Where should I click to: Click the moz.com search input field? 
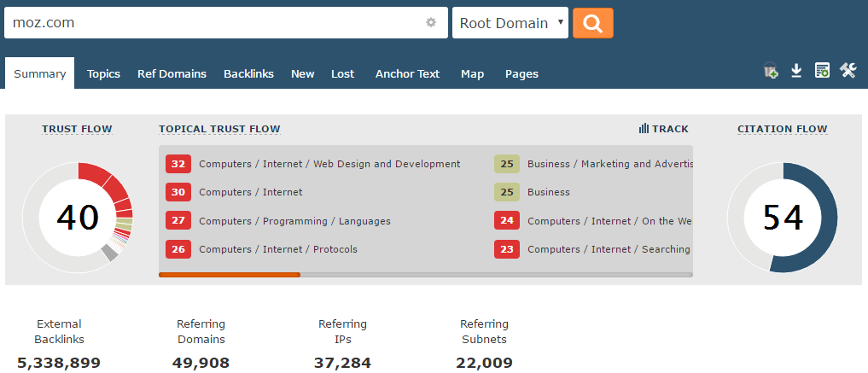point(226,23)
